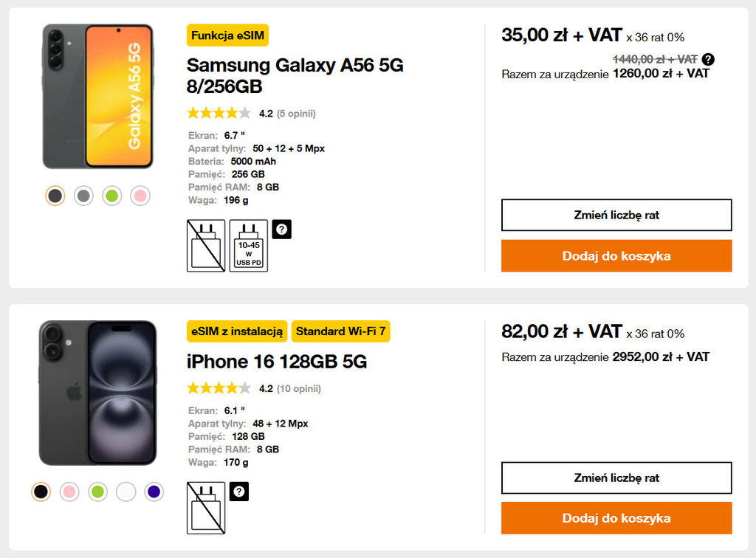The image size is (756, 558).
Task: Click the iPhone 16 star rating
Action: coord(219,388)
